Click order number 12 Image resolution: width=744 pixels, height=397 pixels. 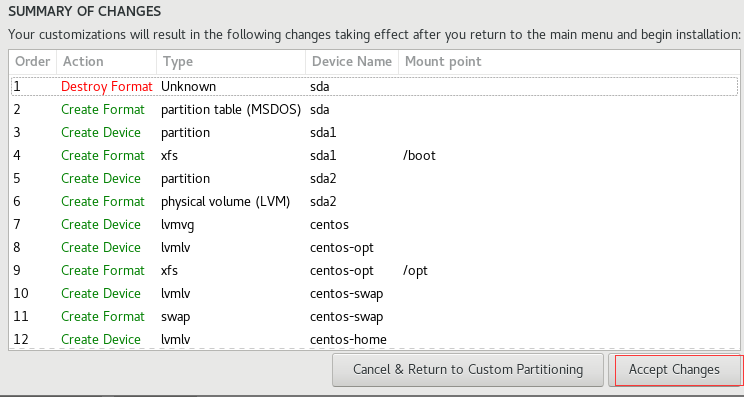(21, 340)
